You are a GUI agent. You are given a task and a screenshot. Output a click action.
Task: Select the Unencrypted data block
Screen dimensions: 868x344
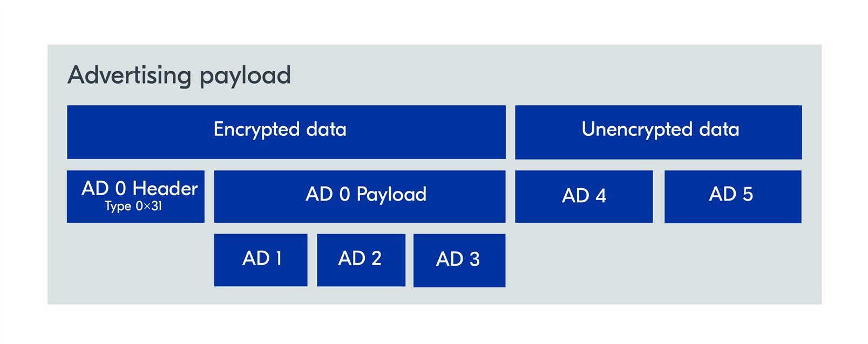click(x=658, y=132)
